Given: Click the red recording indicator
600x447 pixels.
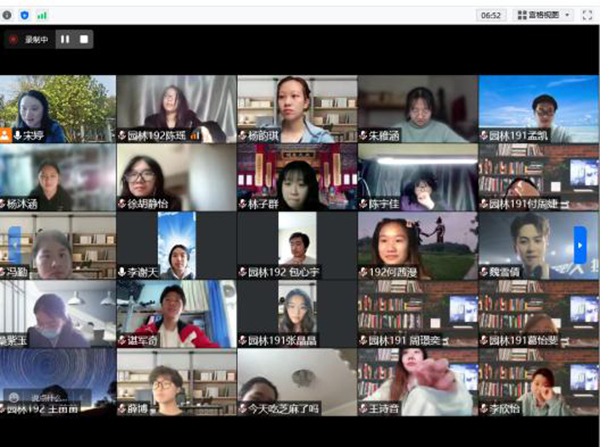Looking at the screenshot, I should [14, 39].
